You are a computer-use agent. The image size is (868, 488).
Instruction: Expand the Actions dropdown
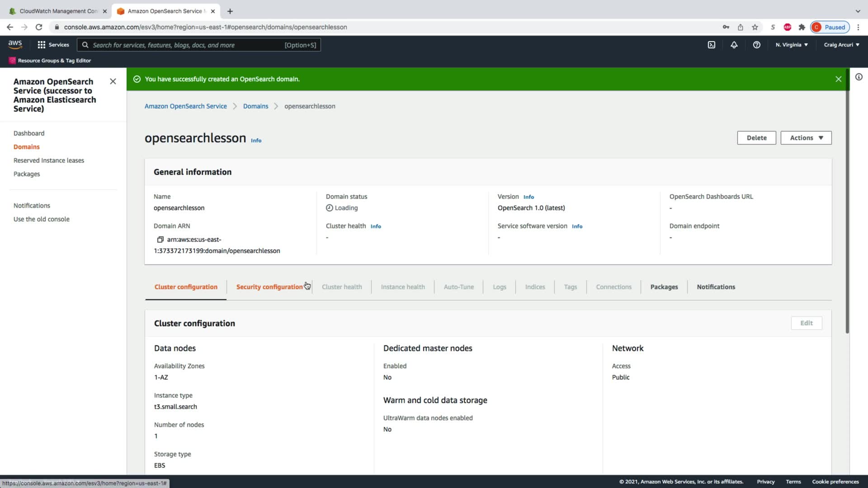coord(806,138)
